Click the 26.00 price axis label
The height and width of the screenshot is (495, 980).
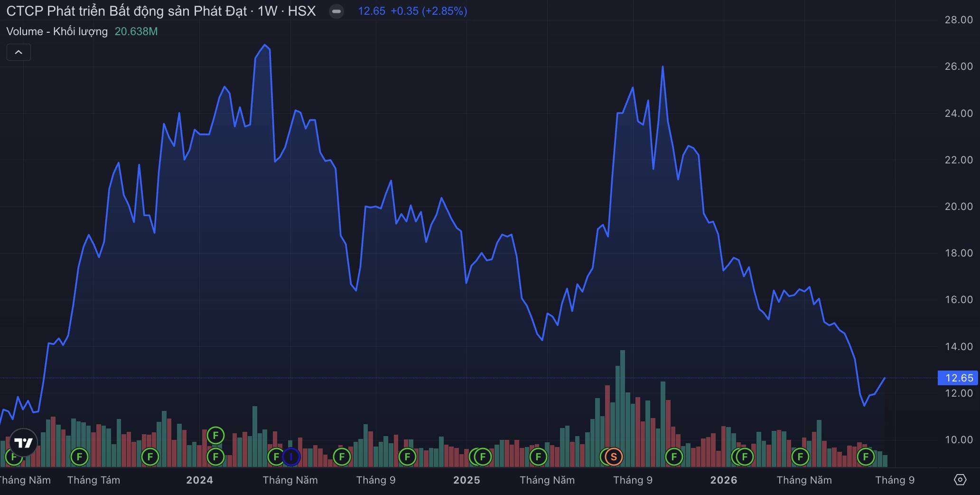(x=959, y=67)
